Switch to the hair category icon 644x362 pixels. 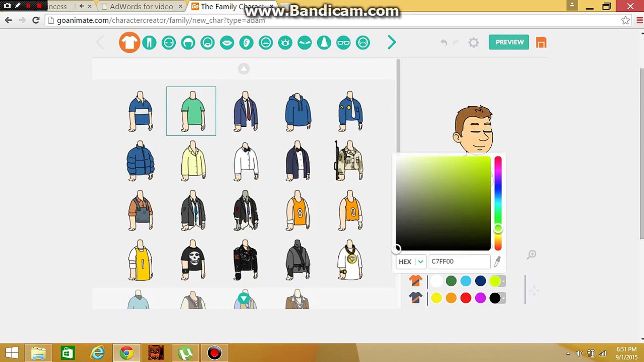point(188,43)
